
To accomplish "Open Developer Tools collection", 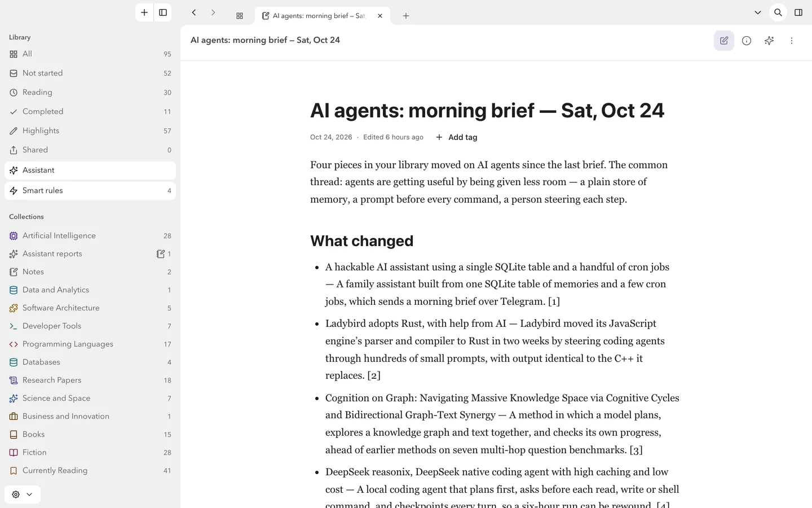I will 90,326.
